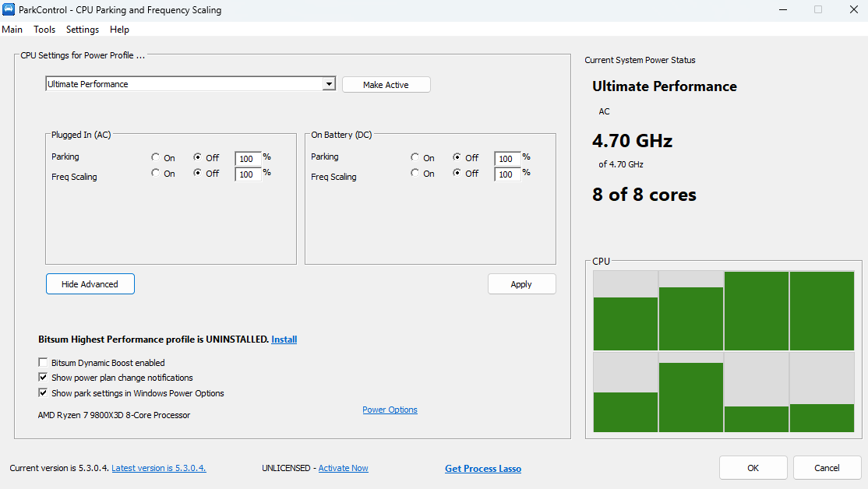Click Hide Advanced button
This screenshot has width=868, height=489.
point(90,283)
